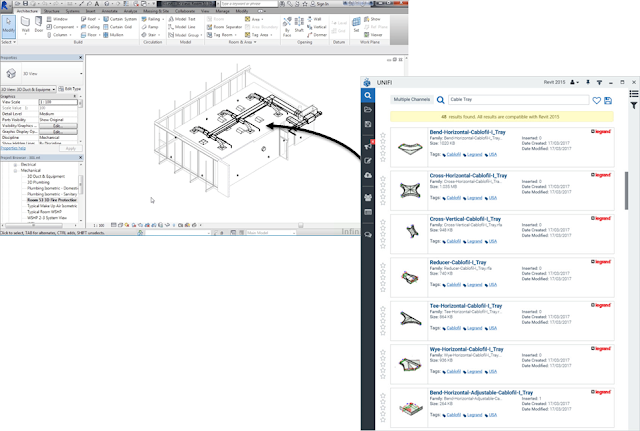The width and height of the screenshot is (640, 431).
Task: Favorite the Cable Tray search with heart
Action: click(x=596, y=100)
